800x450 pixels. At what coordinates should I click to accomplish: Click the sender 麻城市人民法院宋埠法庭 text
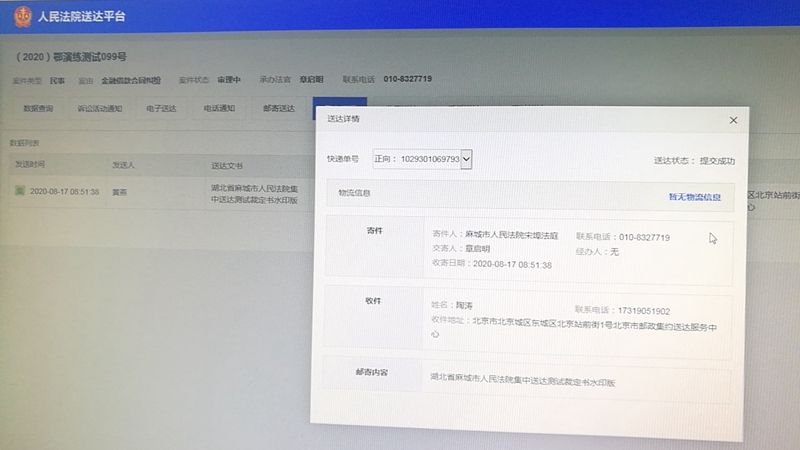coord(511,235)
